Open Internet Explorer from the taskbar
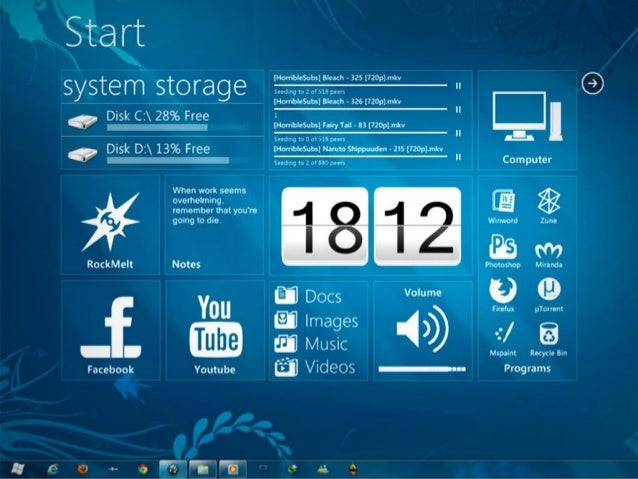Viewport: 638px width, 479px height. point(52,469)
